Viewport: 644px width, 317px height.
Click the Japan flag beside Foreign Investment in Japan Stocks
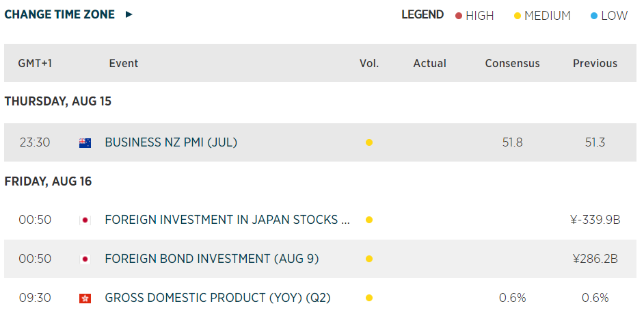(85, 220)
